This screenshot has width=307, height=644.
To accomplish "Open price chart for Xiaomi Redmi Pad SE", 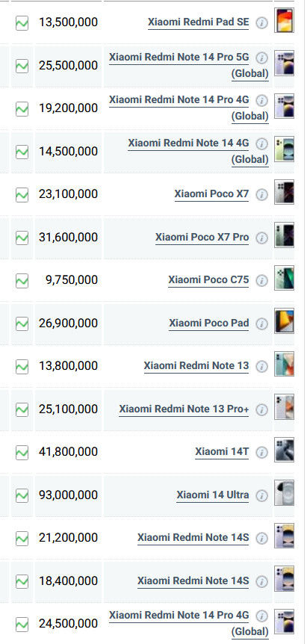I will [22, 22].
